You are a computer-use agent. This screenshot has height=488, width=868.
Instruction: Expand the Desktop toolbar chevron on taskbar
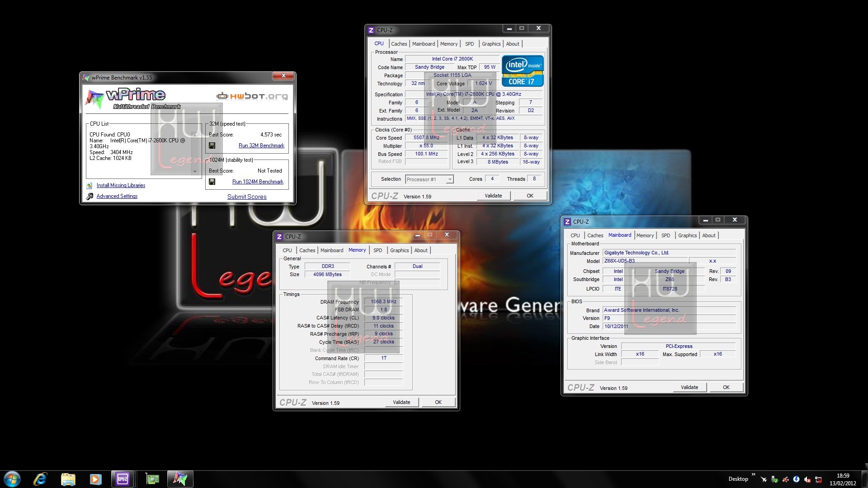753,474
